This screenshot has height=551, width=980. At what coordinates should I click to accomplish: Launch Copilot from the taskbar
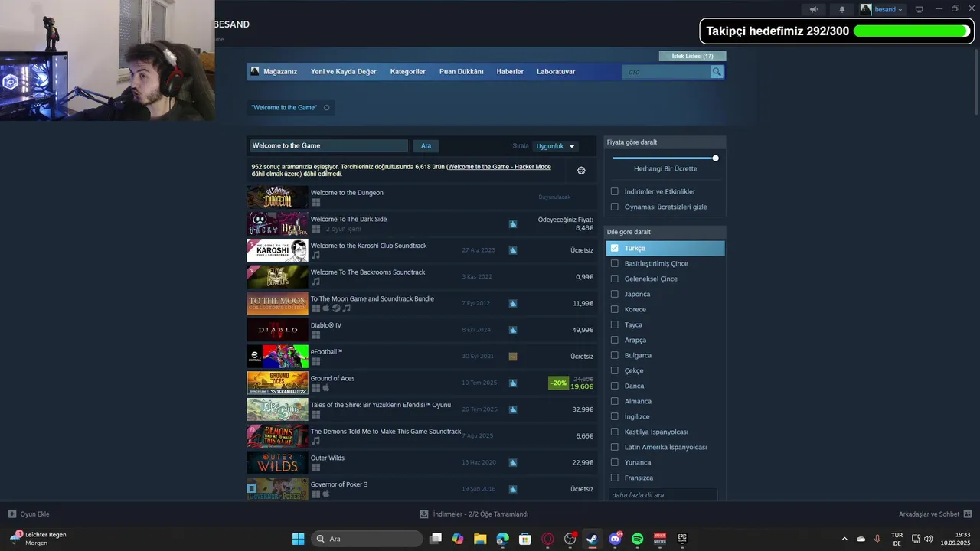point(458,539)
